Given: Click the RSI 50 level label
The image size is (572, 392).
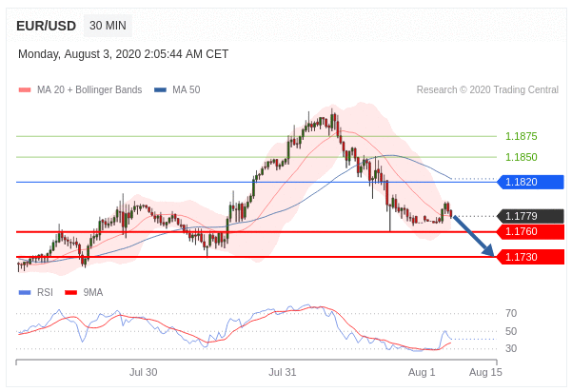Looking at the screenshot, I should pos(511,331).
